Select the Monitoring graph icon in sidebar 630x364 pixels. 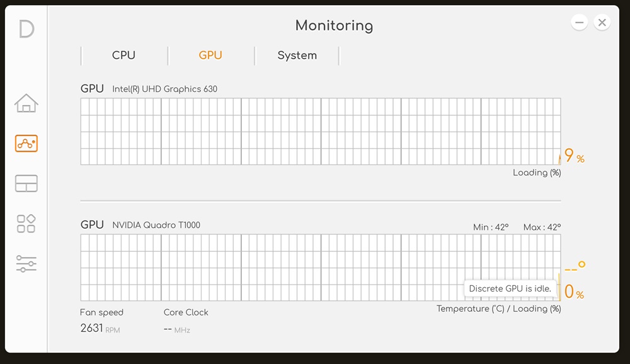26,144
